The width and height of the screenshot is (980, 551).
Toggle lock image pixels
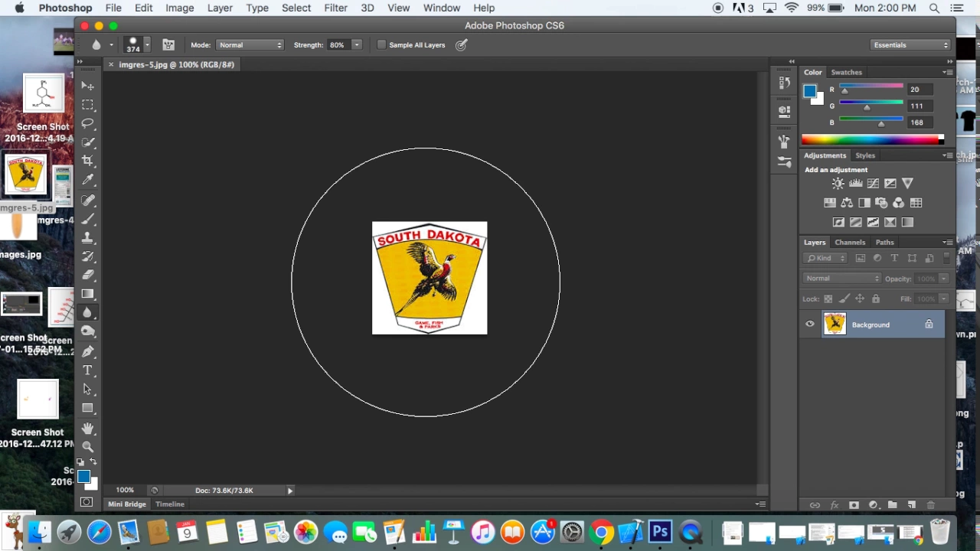[x=844, y=298]
